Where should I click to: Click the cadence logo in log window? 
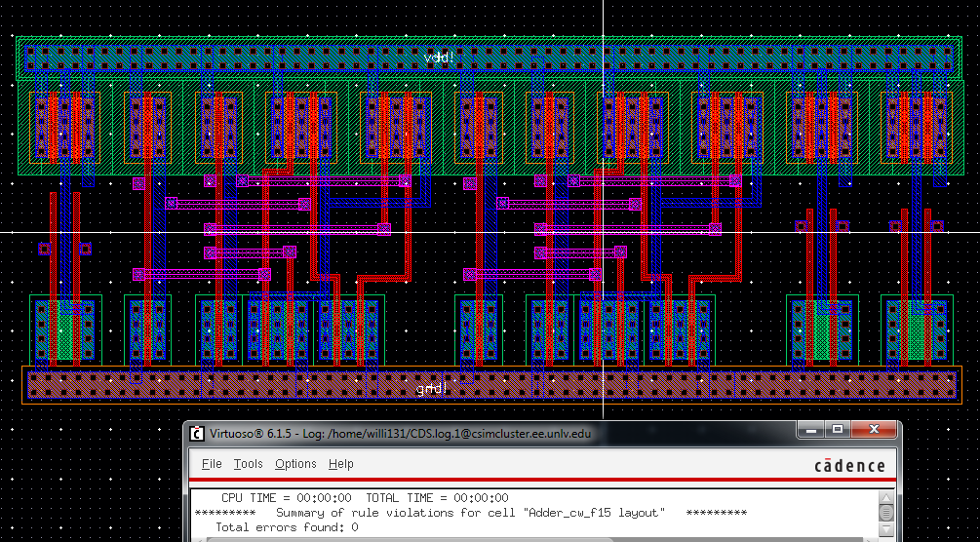pyautogui.click(x=850, y=466)
